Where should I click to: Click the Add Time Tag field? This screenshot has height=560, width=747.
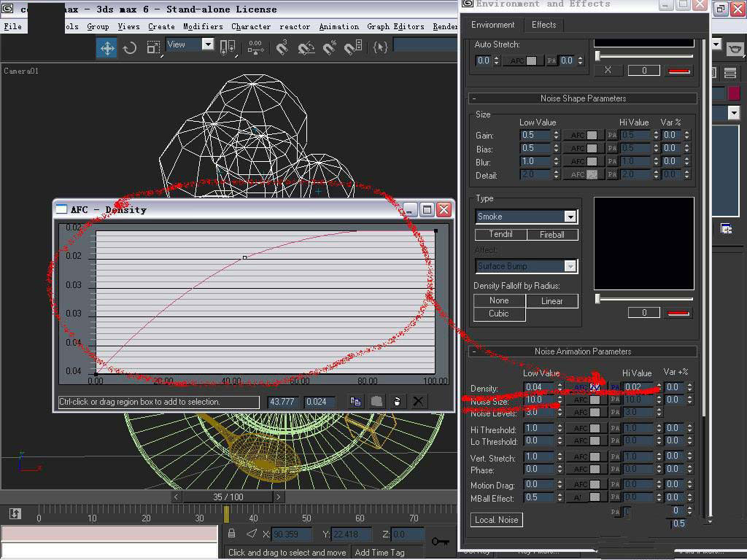379,552
